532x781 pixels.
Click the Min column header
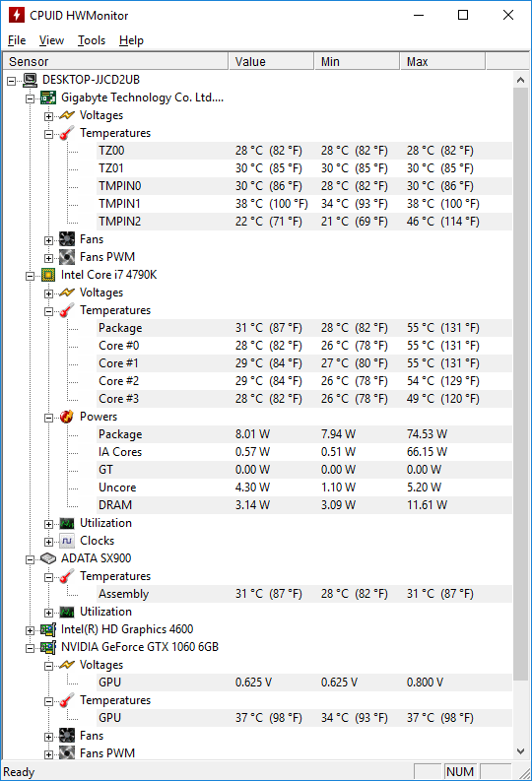[x=358, y=61]
